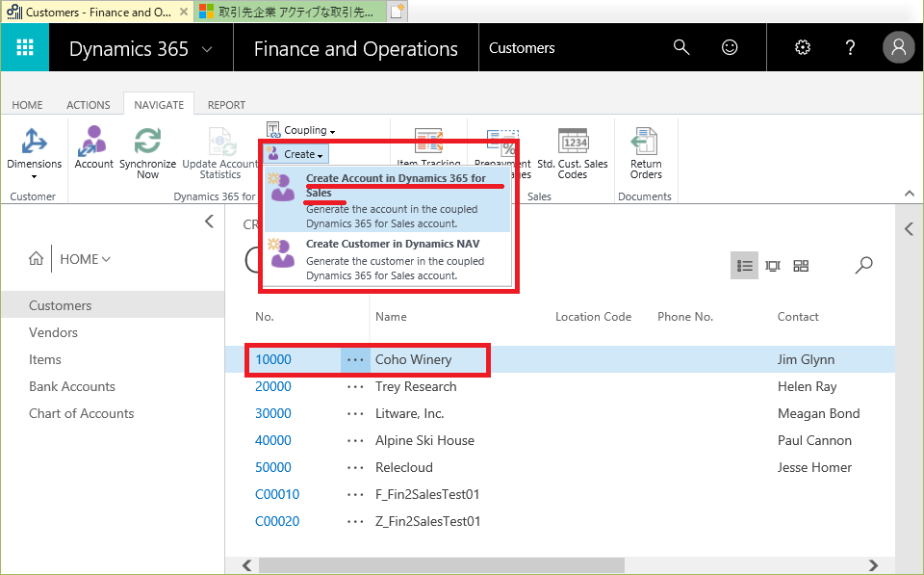Sort by the Name column header
Image resolution: width=924 pixels, height=575 pixels.
(391, 317)
